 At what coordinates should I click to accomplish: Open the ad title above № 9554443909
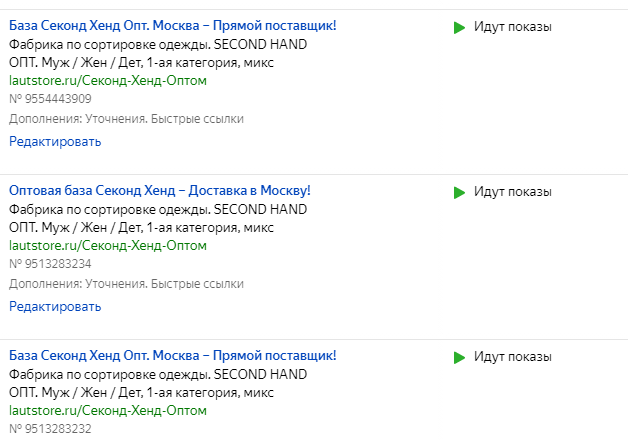point(172,25)
